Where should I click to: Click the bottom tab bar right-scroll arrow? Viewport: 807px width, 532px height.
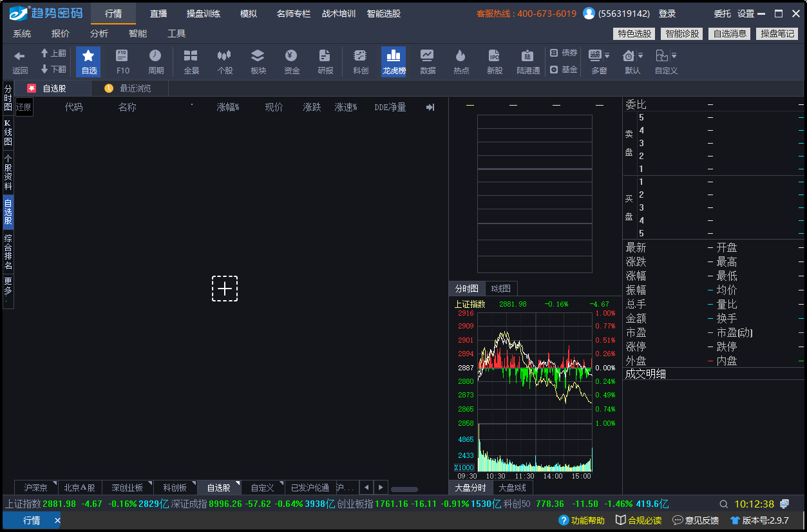(381, 488)
